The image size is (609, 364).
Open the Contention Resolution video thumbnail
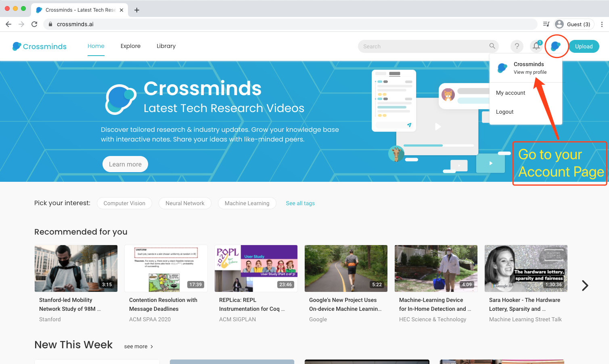coord(166,268)
